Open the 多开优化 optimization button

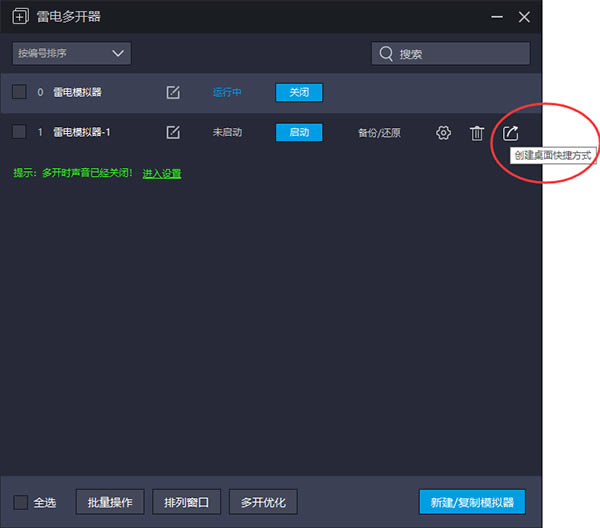click(263, 502)
